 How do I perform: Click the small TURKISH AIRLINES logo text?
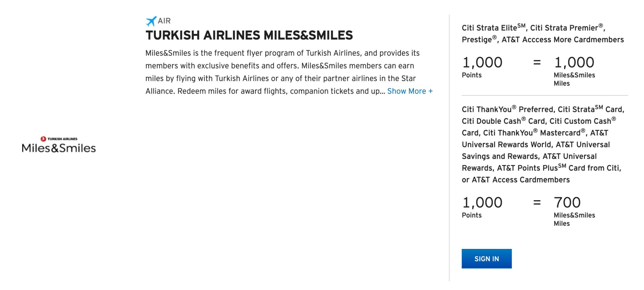pyautogui.click(x=62, y=139)
